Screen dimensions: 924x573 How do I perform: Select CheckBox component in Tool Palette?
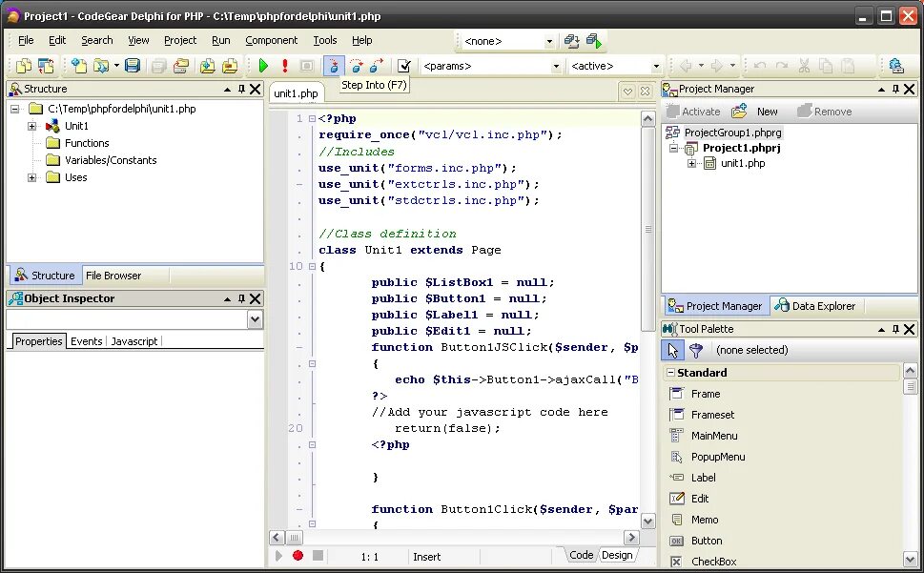pyautogui.click(x=713, y=562)
